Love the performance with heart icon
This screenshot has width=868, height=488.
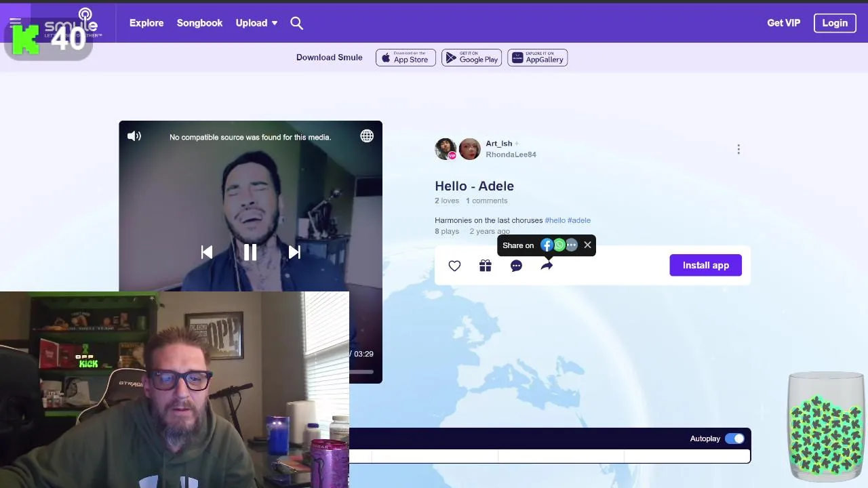click(454, 266)
